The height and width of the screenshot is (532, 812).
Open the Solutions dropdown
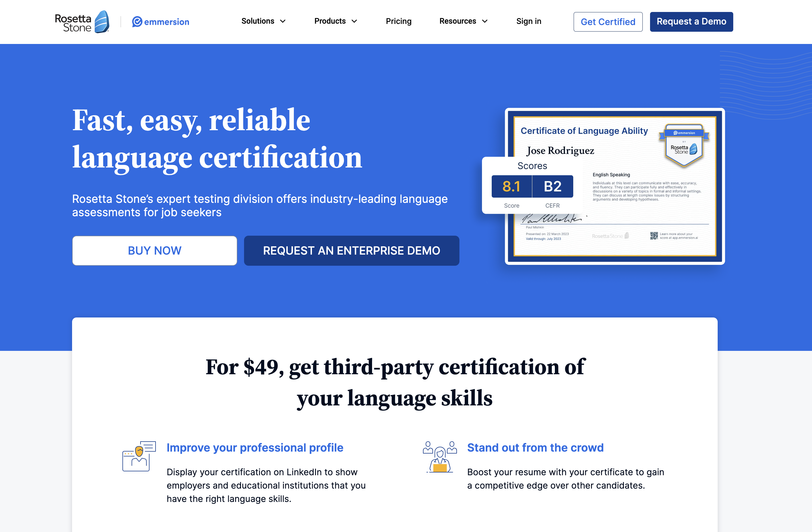coord(263,21)
